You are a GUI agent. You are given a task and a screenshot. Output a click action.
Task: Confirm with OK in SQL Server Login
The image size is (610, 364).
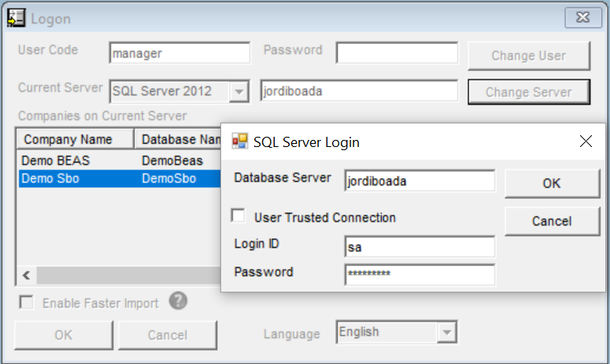point(552,183)
